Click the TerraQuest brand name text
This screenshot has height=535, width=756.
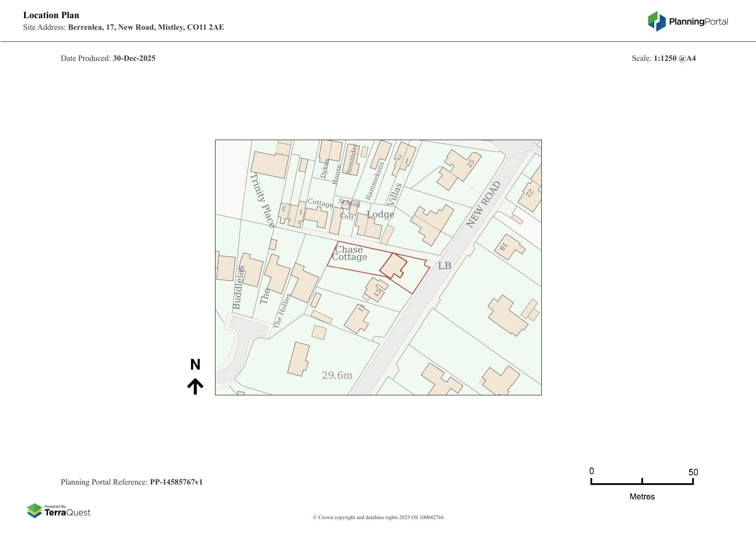pos(67,513)
